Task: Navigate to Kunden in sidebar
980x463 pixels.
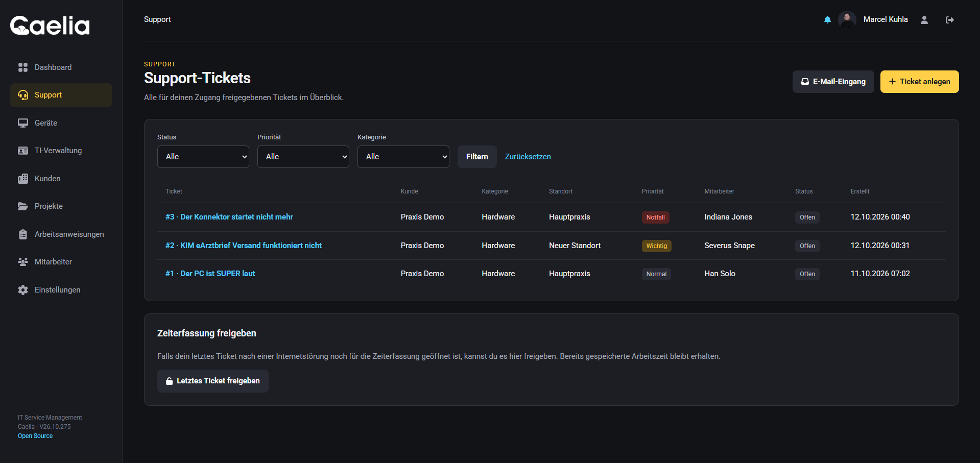Action: click(x=61, y=179)
